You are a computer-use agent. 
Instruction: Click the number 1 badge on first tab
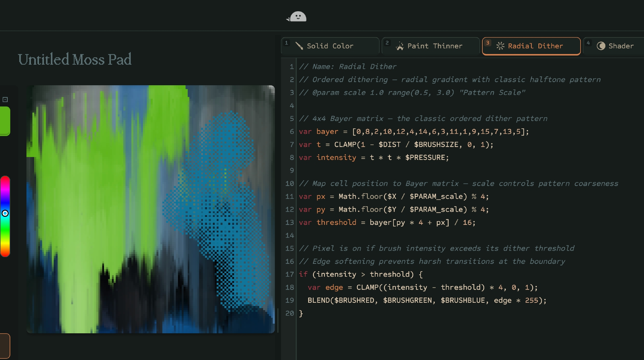(x=286, y=43)
